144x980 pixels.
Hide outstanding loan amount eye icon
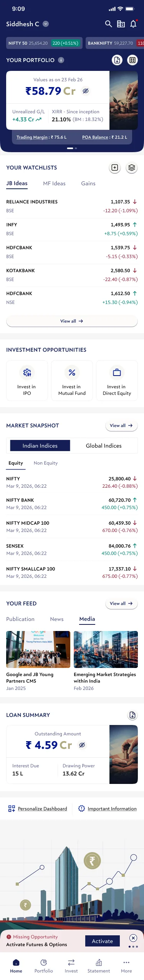point(82,745)
